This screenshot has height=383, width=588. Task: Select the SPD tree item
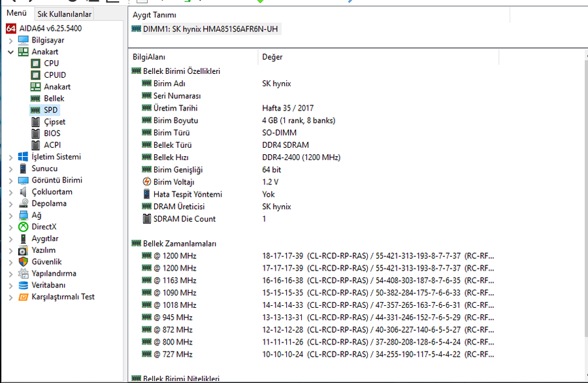(x=50, y=110)
